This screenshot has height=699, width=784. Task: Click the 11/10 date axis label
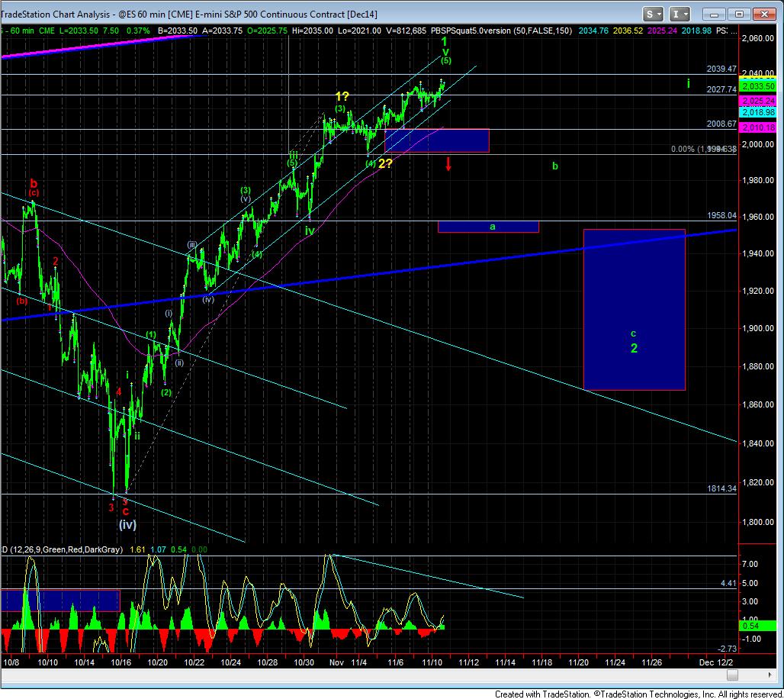click(432, 662)
